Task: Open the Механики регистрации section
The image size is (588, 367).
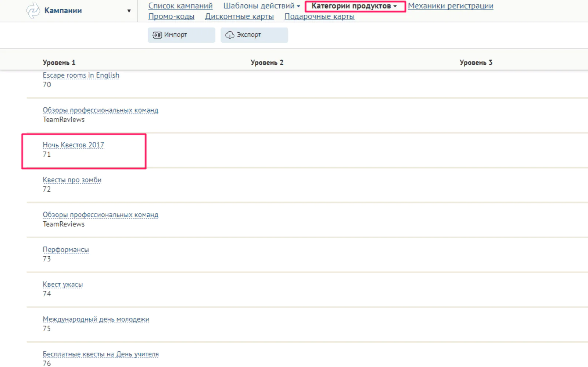Action: tap(451, 6)
